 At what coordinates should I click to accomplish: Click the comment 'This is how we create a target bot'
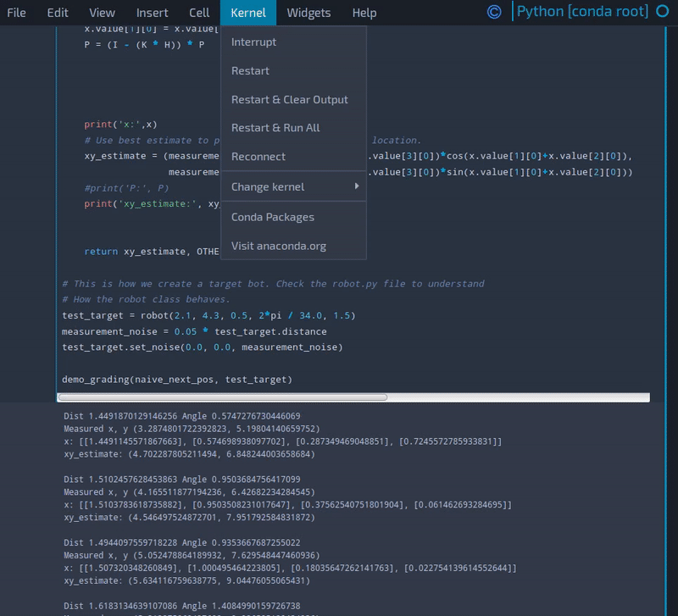point(273,284)
